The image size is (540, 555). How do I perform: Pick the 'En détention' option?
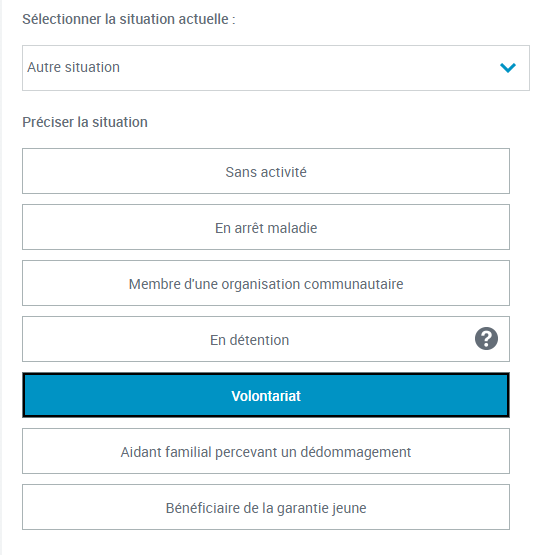266,339
